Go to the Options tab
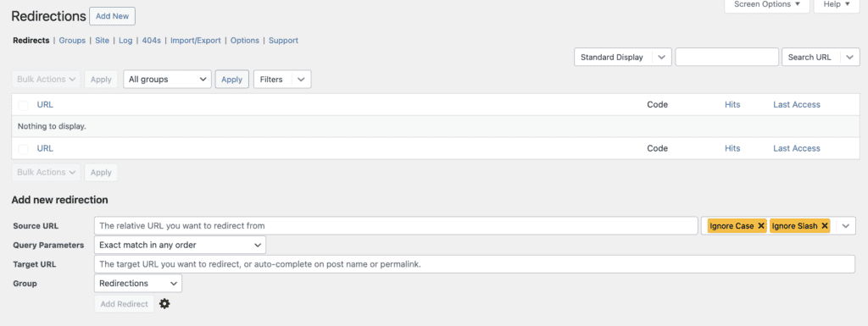The height and width of the screenshot is (326, 868). 245,41
